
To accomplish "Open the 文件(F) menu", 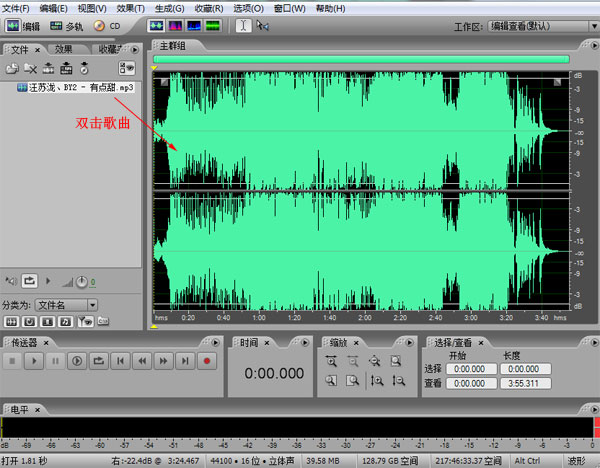I will coord(16,8).
